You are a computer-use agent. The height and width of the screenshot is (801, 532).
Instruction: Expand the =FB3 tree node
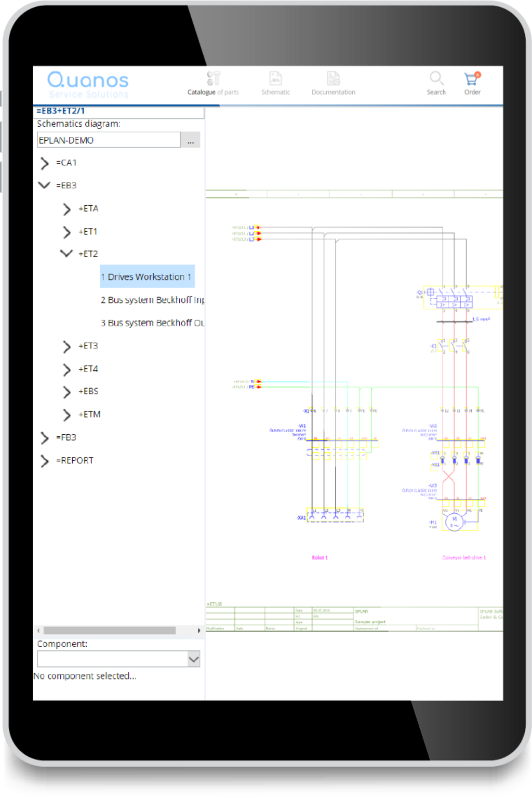pyautogui.click(x=44, y=438)
